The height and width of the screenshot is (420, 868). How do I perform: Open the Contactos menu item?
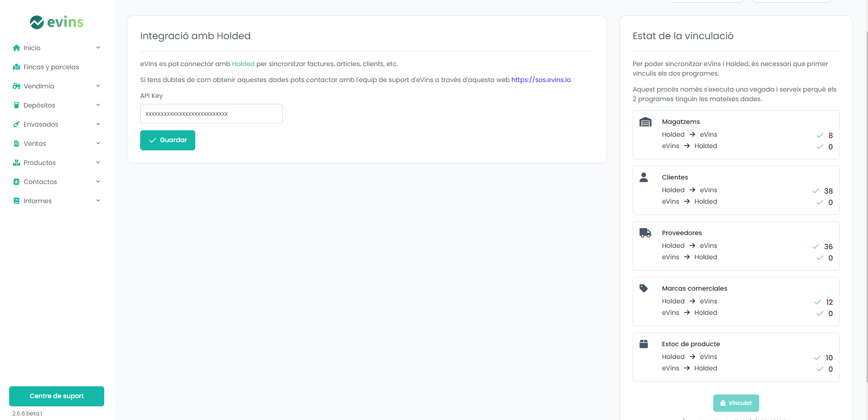coord(56,182)
